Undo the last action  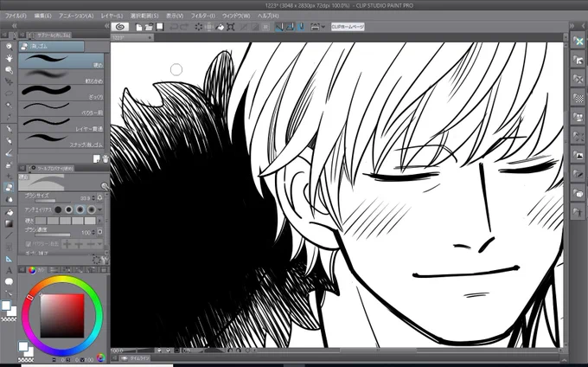coord(174,27)
